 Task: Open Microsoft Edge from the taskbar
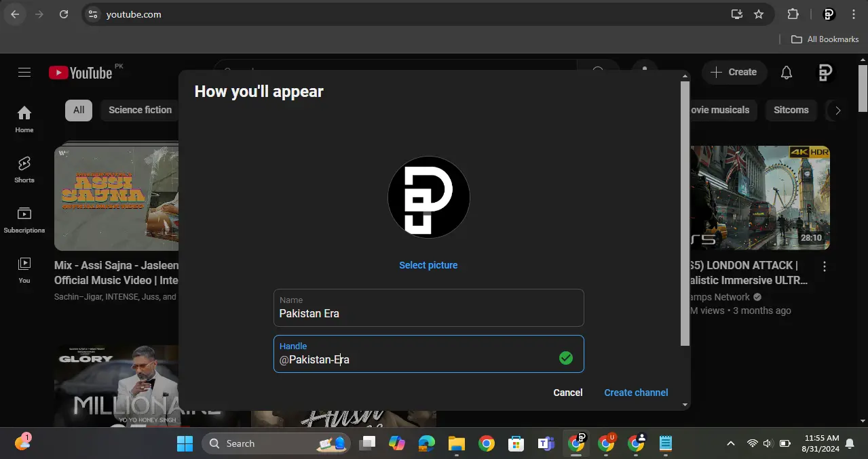(x=426, y=443)
